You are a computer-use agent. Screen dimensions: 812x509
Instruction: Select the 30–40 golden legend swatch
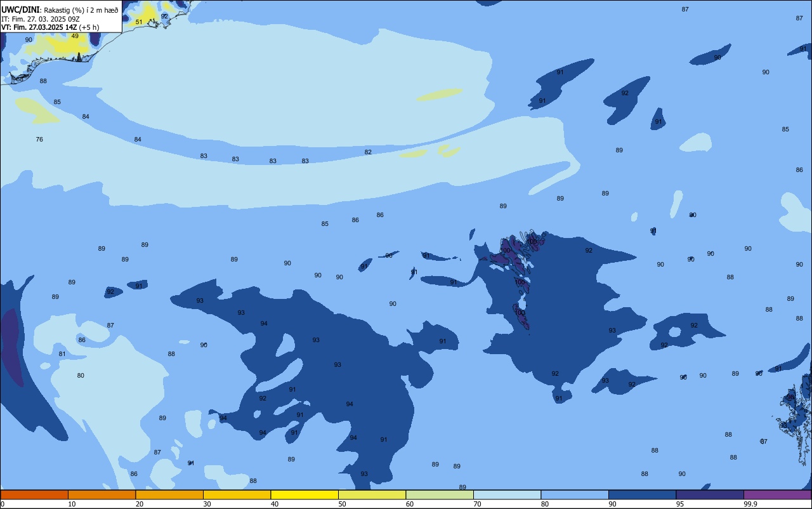[237, 494]
